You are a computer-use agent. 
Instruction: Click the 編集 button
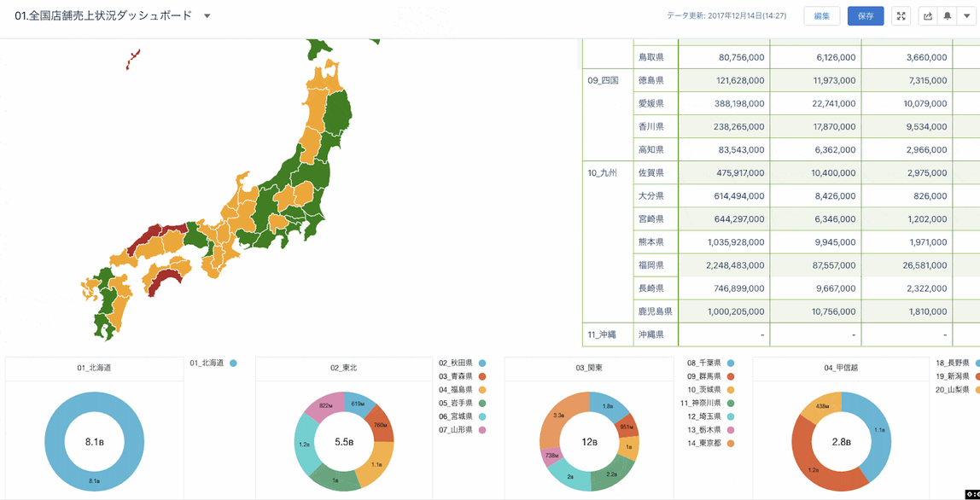pyautogui.click(x=821, y=16)
